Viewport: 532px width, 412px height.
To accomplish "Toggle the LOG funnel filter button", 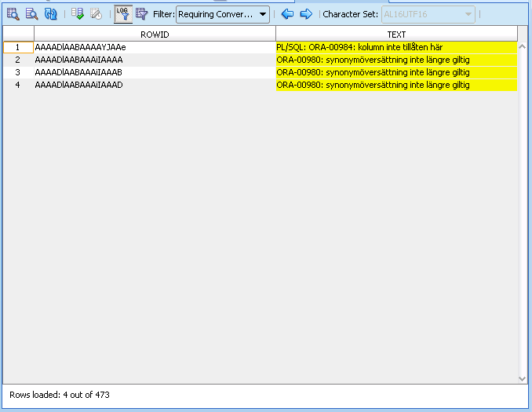I will point(122,14).
